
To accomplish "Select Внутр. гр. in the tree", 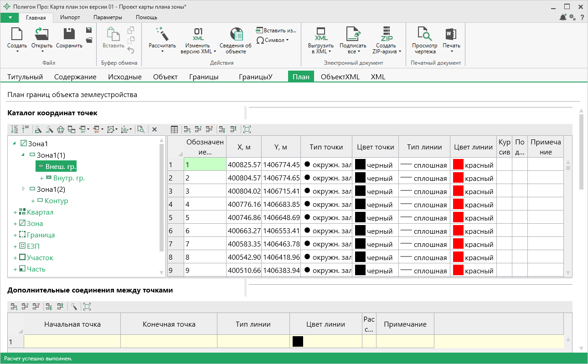I will click(x=69, y=178).
